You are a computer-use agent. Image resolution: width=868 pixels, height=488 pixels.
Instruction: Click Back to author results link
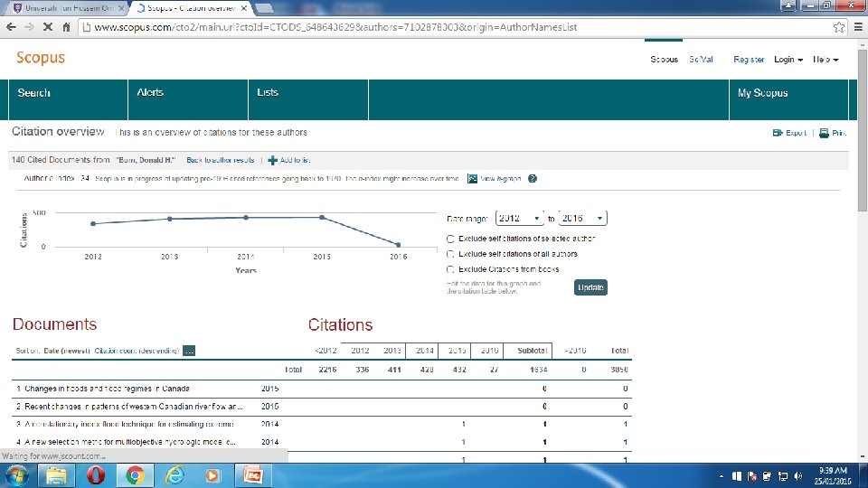(221, 160)
